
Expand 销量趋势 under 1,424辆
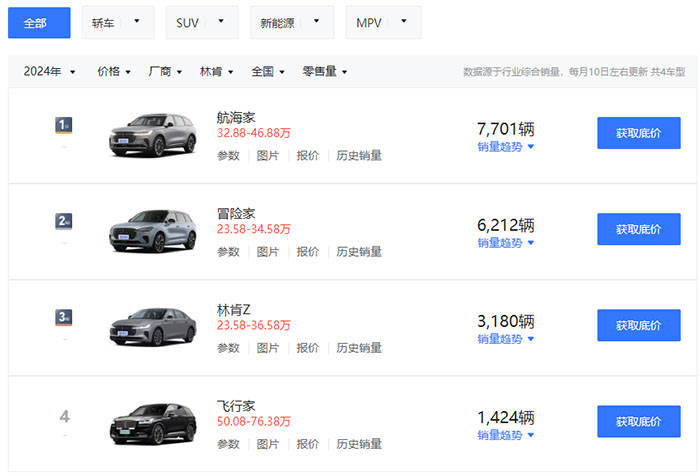click(506, 435)
